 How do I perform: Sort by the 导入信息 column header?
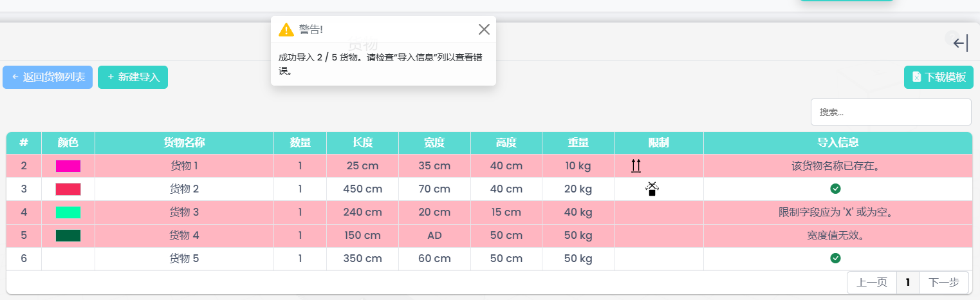(x=838, y=142)
